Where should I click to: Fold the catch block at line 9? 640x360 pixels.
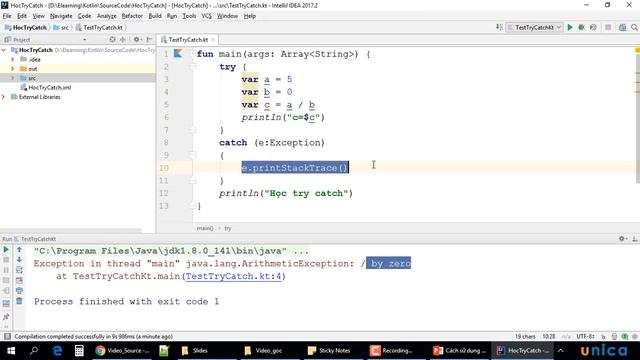pyautogui.click(x=193, y=155)
